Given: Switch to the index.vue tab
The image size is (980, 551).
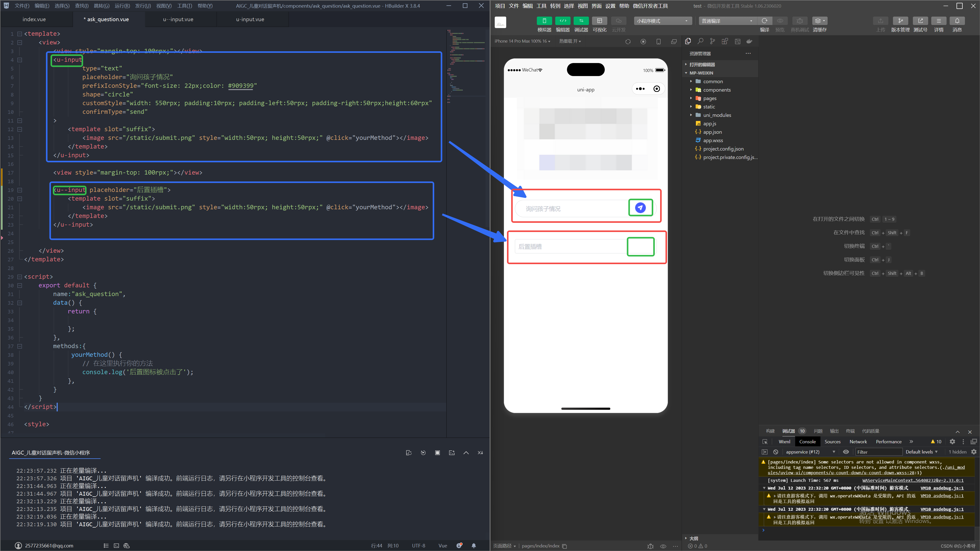Looking at the screenshot, I should (x=34, y=19).
